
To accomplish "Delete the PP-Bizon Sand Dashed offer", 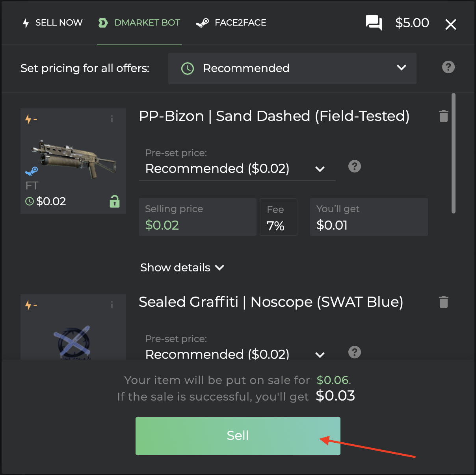I will (x=444, y=116).
